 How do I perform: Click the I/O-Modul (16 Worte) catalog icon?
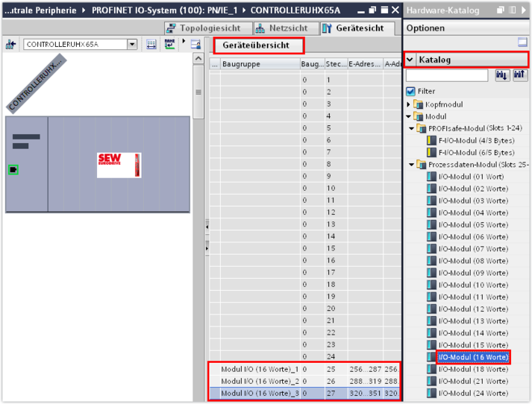tap(431, 357)
